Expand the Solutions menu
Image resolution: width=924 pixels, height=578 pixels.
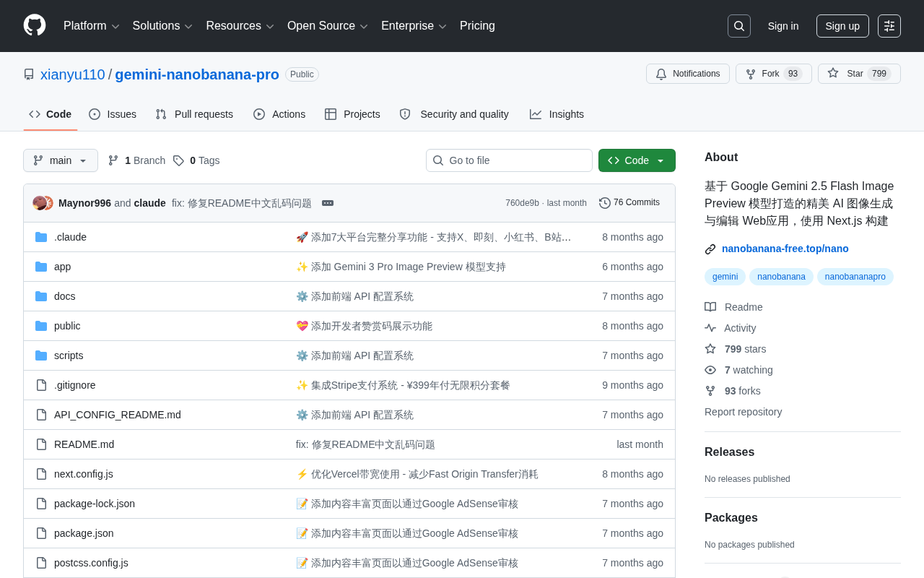(x=162, y=26)
